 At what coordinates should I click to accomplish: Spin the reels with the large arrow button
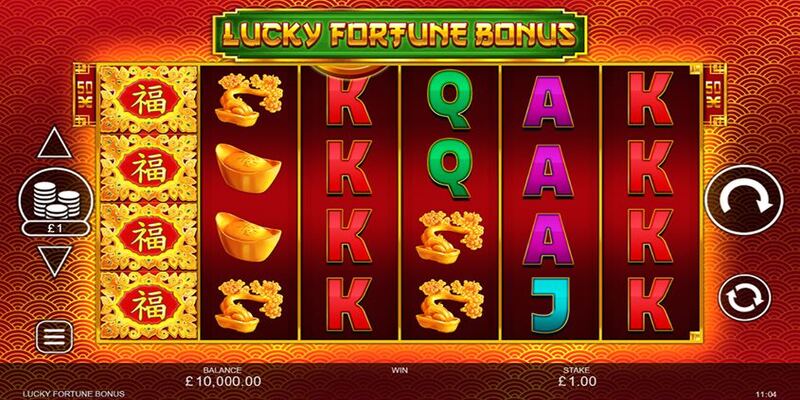point(744,200)
